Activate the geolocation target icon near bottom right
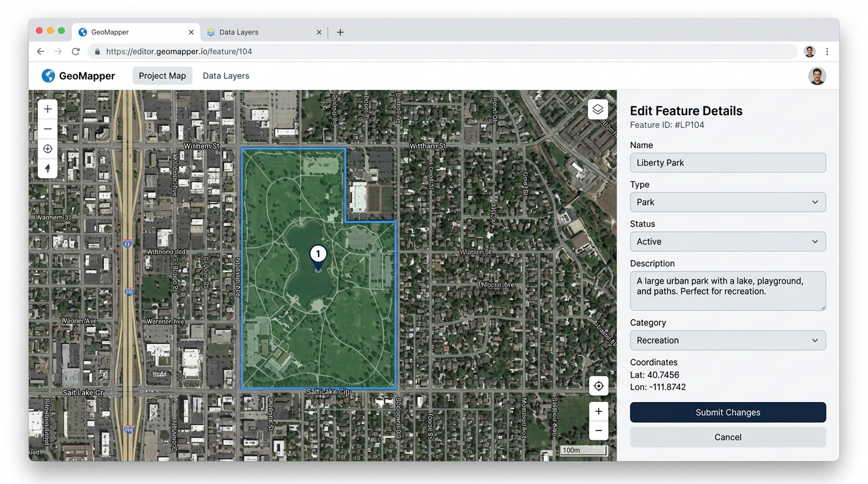 click(x=598, y=385)
